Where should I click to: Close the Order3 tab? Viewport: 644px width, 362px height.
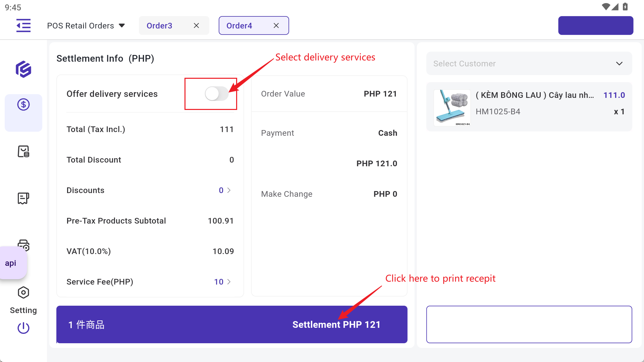[x=197, y=26]
